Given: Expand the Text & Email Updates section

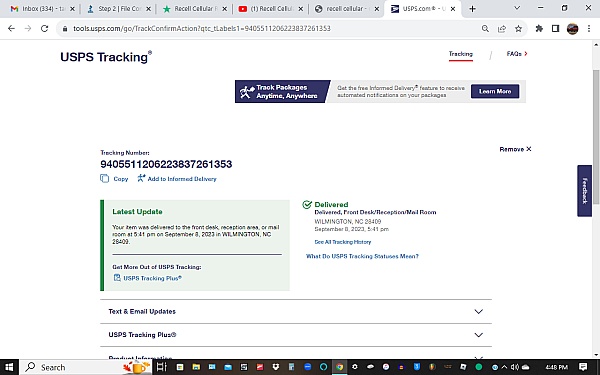Looking at the screenshot, I should (296, 311).
